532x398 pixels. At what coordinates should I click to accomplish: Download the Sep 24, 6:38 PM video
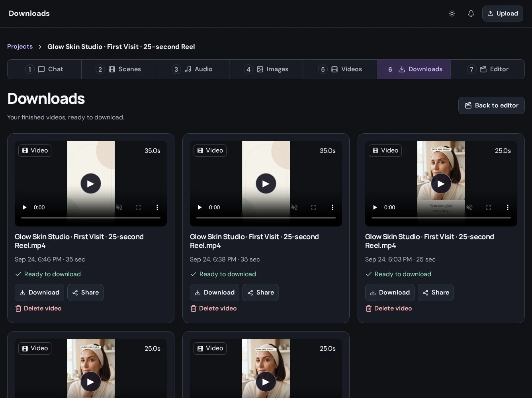click(x=215, y=293)
